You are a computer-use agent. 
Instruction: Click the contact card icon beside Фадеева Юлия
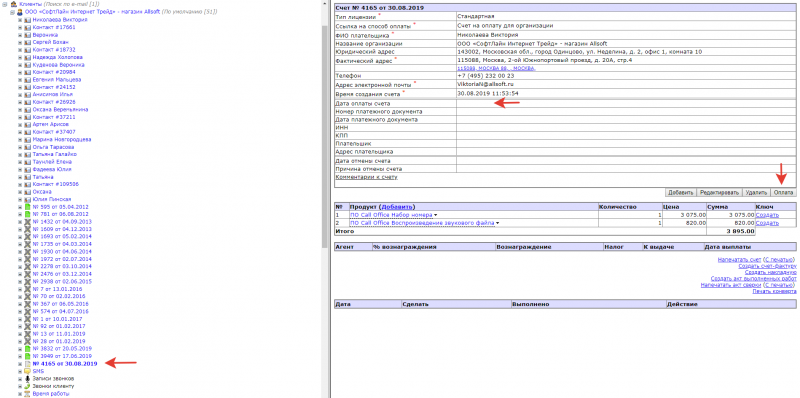coord(28,169)
